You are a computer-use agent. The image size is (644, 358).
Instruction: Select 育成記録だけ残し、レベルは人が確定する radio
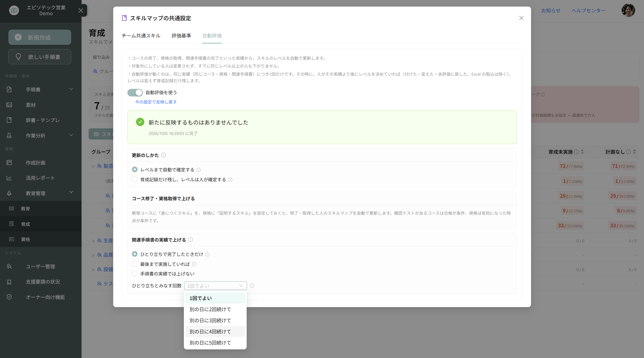click(135, 179)
